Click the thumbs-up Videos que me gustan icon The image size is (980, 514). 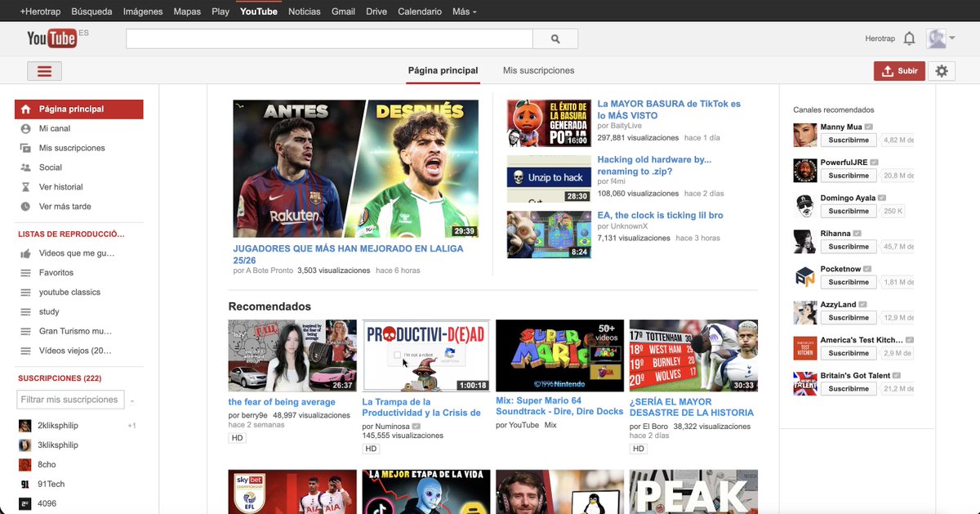click(x=25, y=253)
